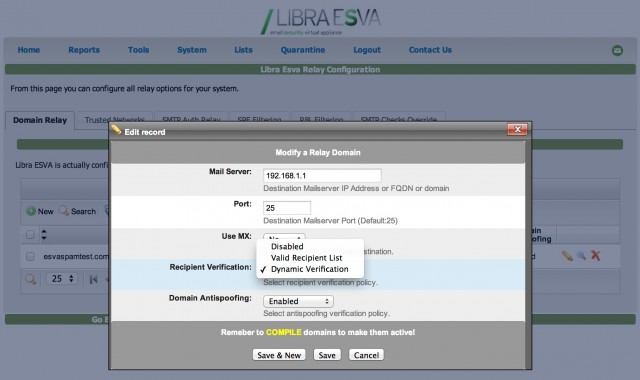Click the Cancel button
The image size is (640, 380).
click(366, 355)
